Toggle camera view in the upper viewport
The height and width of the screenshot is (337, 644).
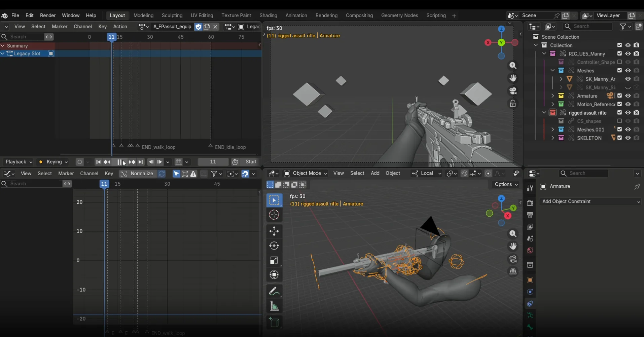[513, 91]
